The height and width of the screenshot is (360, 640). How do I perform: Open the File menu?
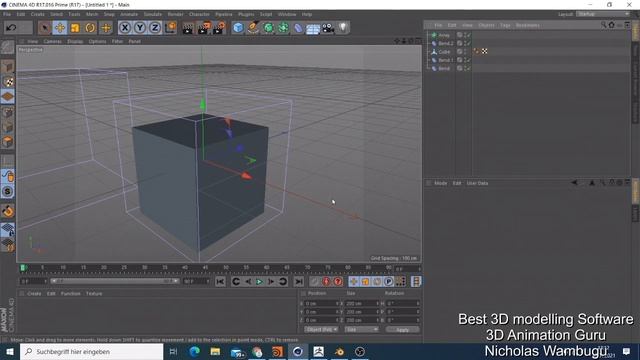[x=7, y=14]
